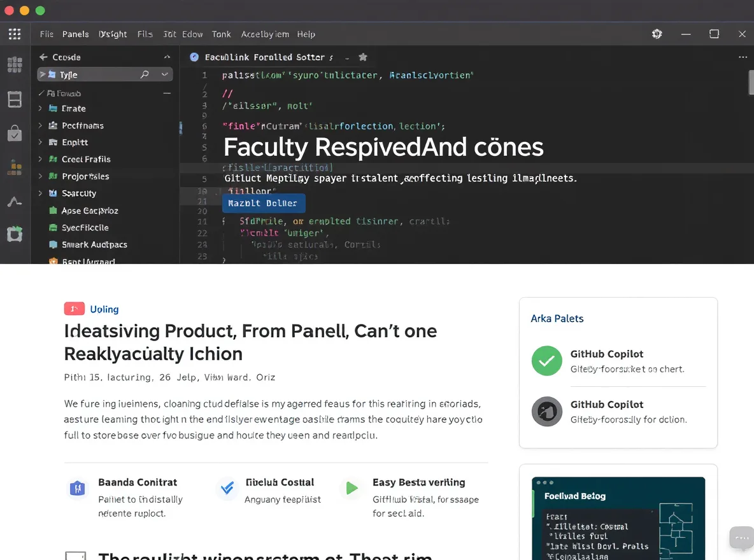Open the Help menu
Image resolution: width=754 pixels, height=560 pixels.
306,34
